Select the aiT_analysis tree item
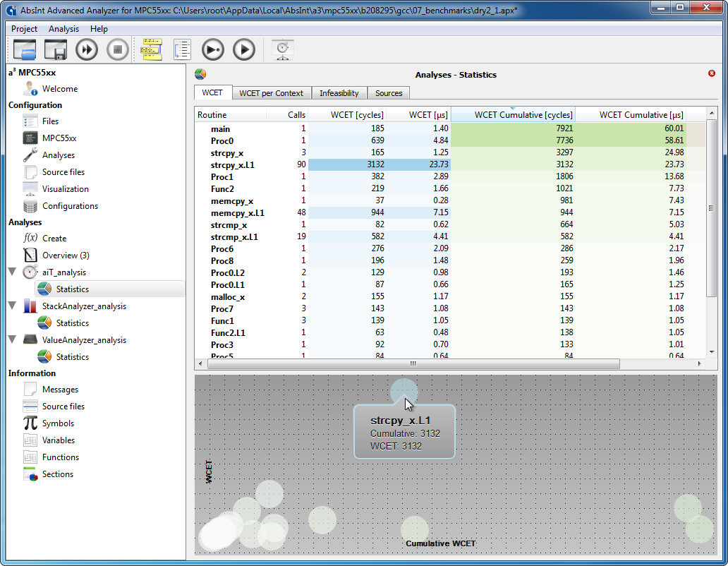 (x=64, y=272)
